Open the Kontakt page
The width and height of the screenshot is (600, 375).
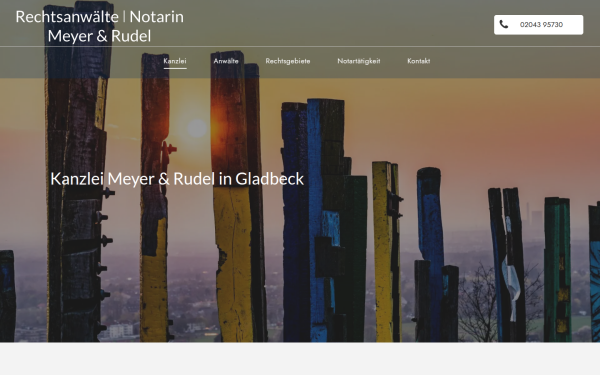pos(419,61)
